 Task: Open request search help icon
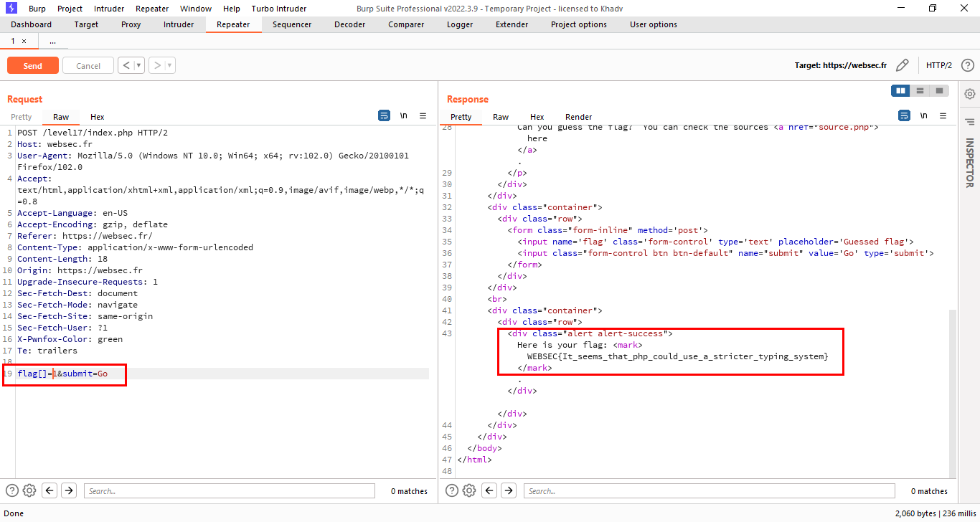[x=12, y=490]
